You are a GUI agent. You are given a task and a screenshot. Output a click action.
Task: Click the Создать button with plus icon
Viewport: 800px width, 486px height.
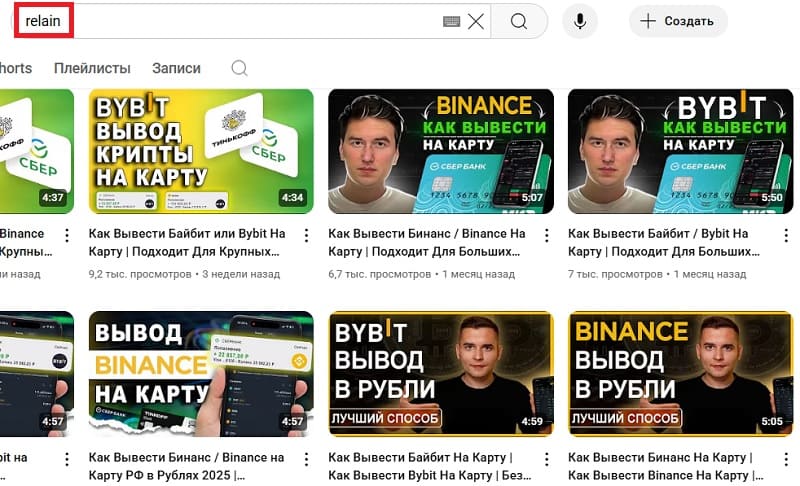click(677, 21)
